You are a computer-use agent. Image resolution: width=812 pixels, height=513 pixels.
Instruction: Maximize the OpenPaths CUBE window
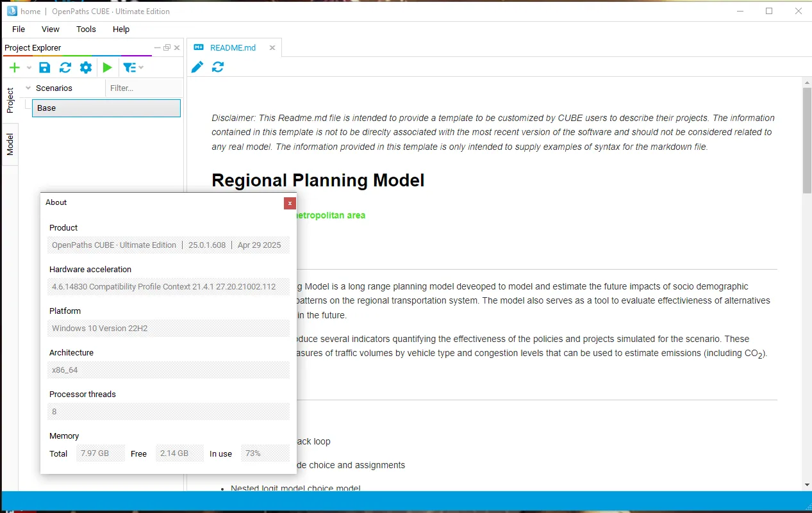[769, 11]
